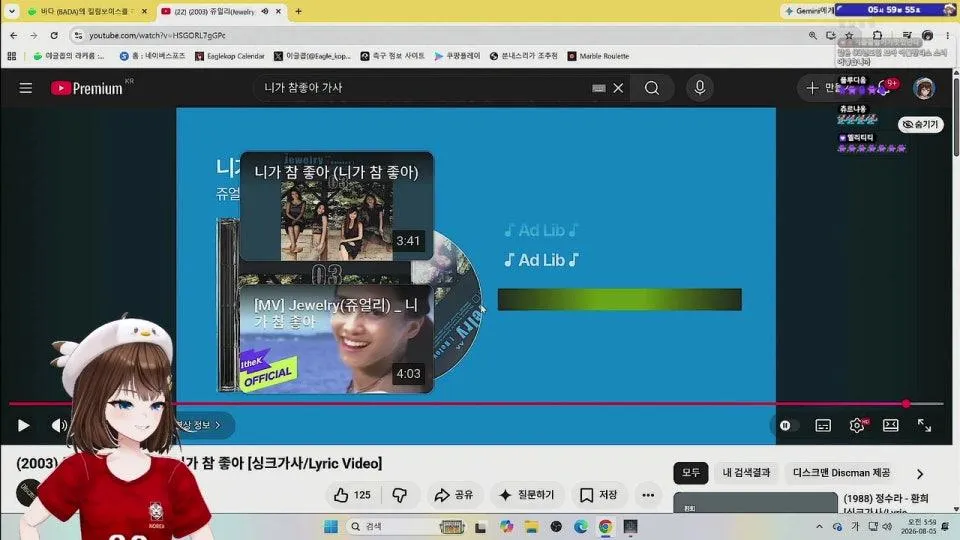This screenshot has height=540, width=960.
Task: Open Microsoft Edge from the taskbar
Action: pos(580,527)
